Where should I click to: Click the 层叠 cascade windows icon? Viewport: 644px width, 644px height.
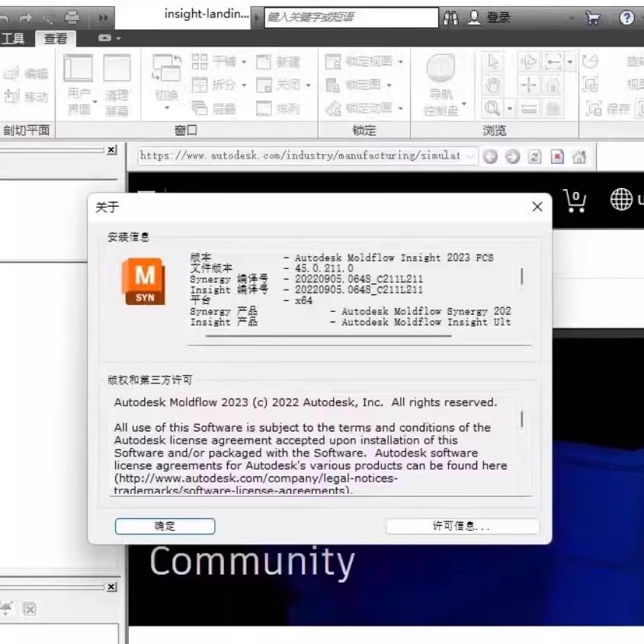[x=200, y=108]
